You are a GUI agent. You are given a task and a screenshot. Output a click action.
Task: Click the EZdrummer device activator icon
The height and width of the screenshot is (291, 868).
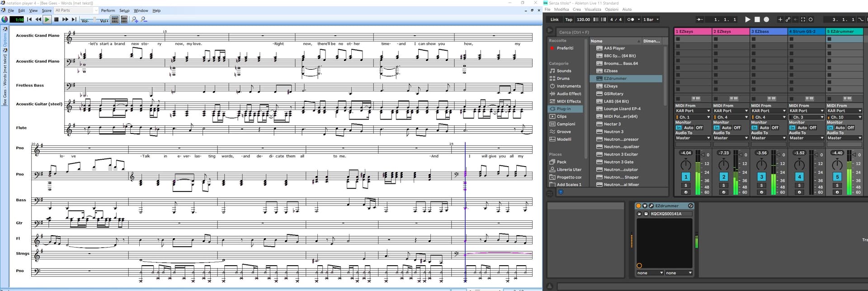pyautogui.click(x=638, y=206)
